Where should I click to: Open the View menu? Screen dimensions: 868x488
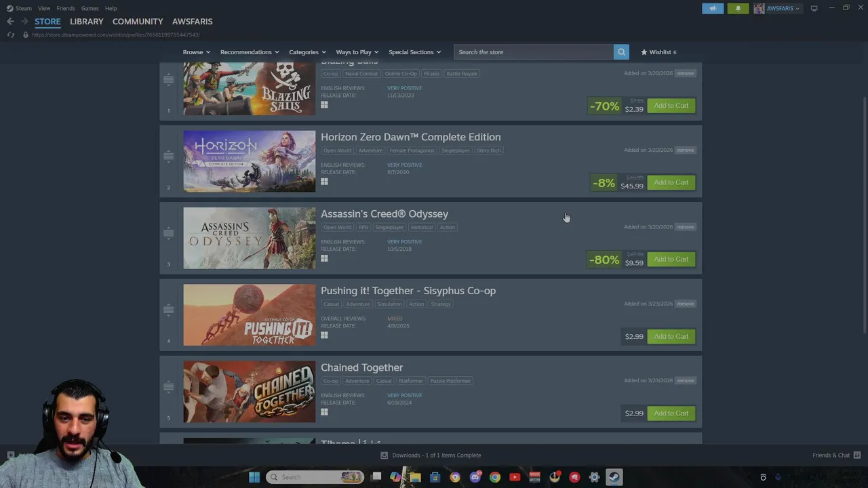coord(44,8)
